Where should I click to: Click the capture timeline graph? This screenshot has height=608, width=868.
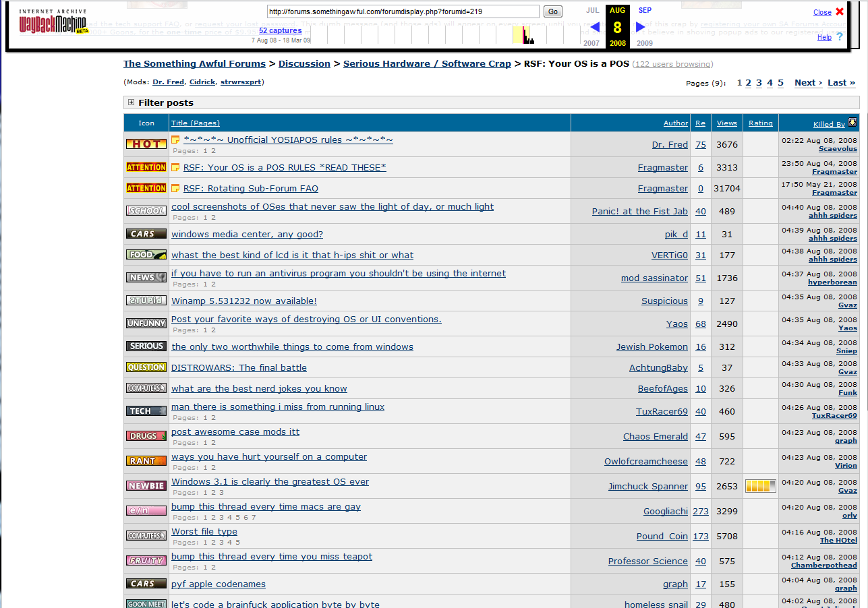[445, 34]
